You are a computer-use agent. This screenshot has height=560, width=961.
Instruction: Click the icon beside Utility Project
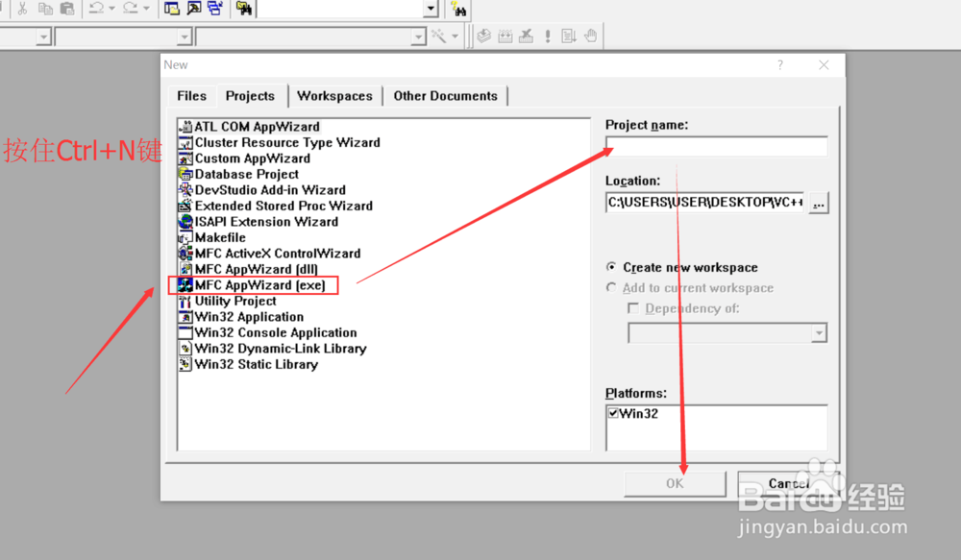click(x=185, y=301)
